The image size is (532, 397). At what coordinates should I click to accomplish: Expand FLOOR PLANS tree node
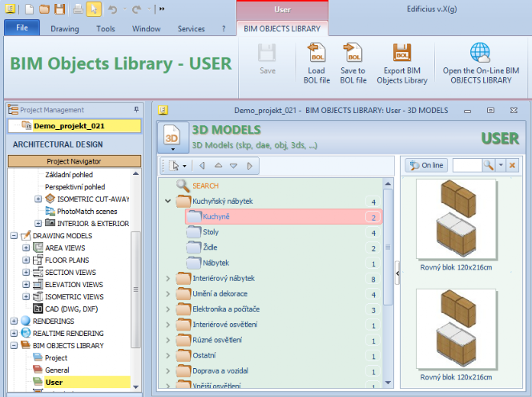pos(26,260)
